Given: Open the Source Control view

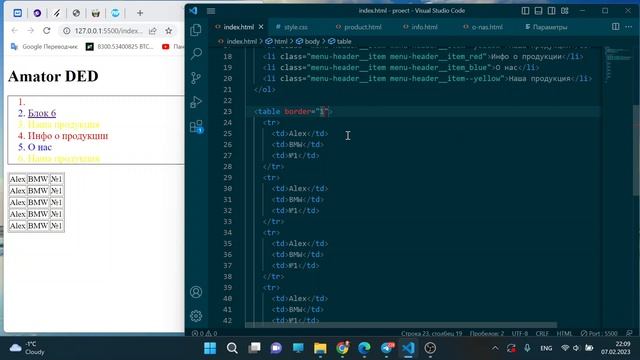Looking at the screenshot, I should (196, 78).
